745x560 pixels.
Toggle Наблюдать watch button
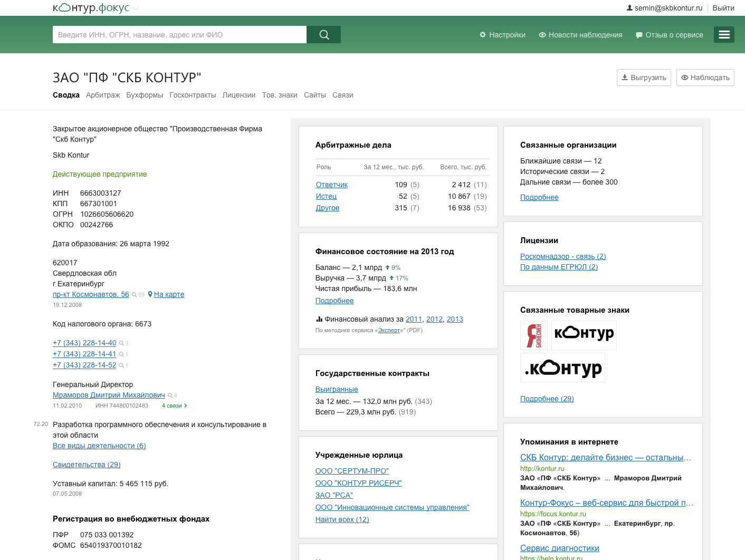pos(705,78)
